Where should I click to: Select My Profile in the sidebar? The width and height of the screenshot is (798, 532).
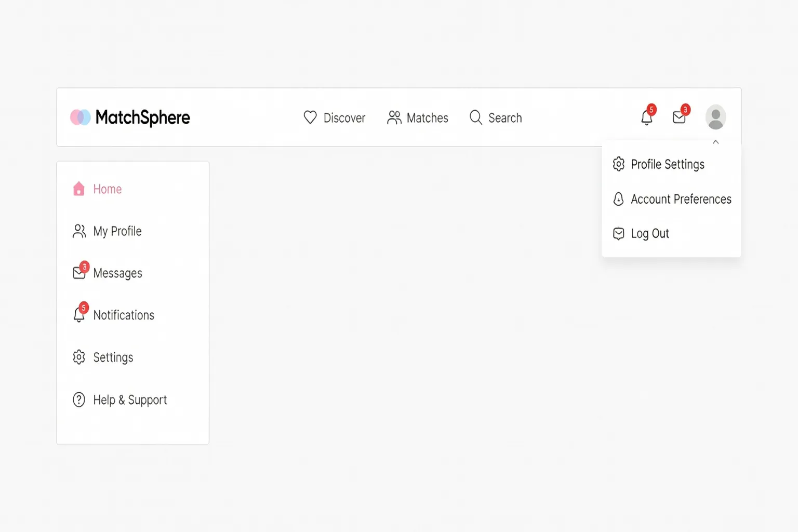(117, 231)
